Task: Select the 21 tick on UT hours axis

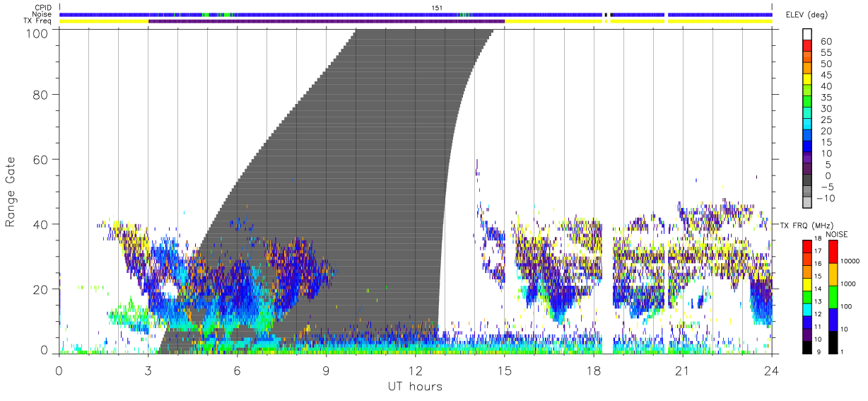Action: tap(682, 369)
